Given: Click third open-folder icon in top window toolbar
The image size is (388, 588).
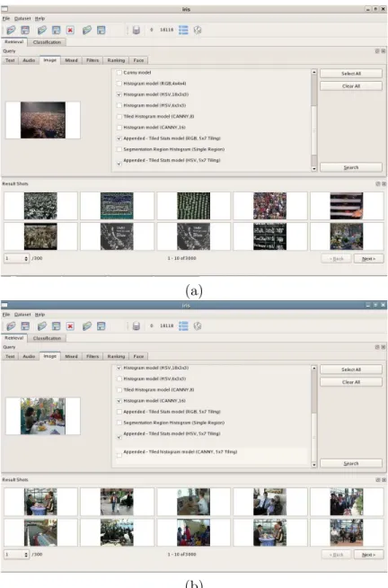Looking at the screenshot, I should (x=87, y=30).
